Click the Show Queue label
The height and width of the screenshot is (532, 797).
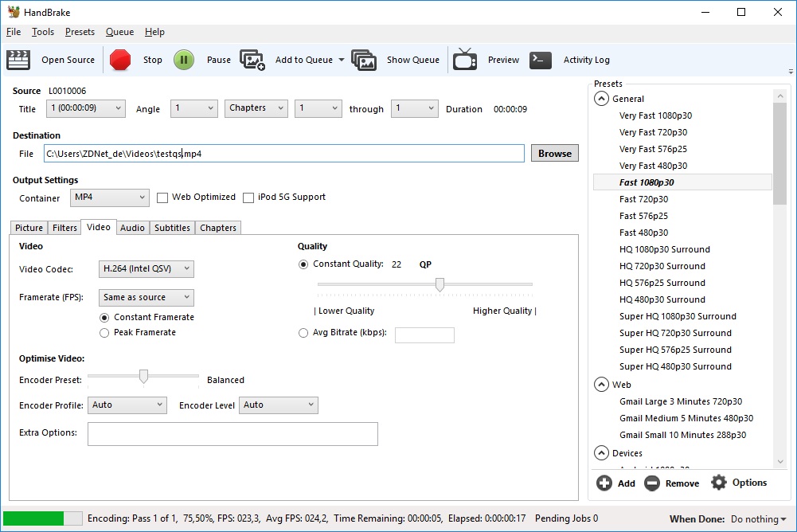[412, 60]
